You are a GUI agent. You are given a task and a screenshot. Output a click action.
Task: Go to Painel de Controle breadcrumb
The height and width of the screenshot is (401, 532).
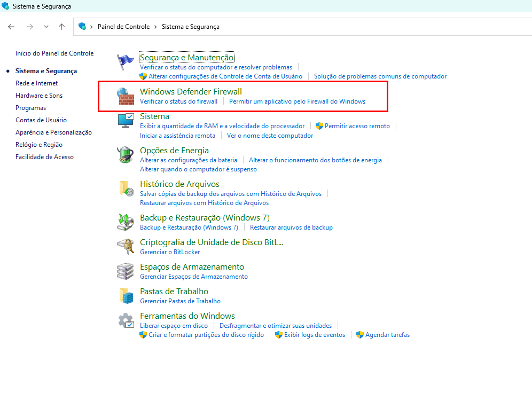[x=123, y=27]
